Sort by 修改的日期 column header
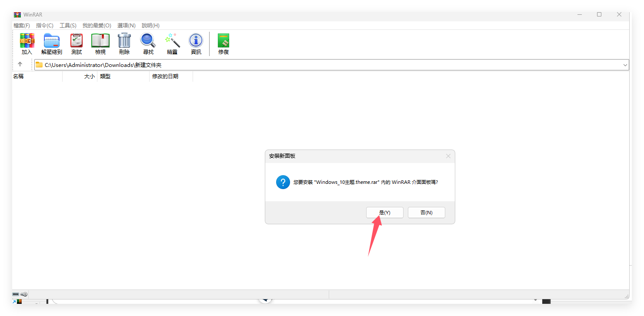Image resolution: width=644 pixels, height=316 pixels. click(171, 77)
